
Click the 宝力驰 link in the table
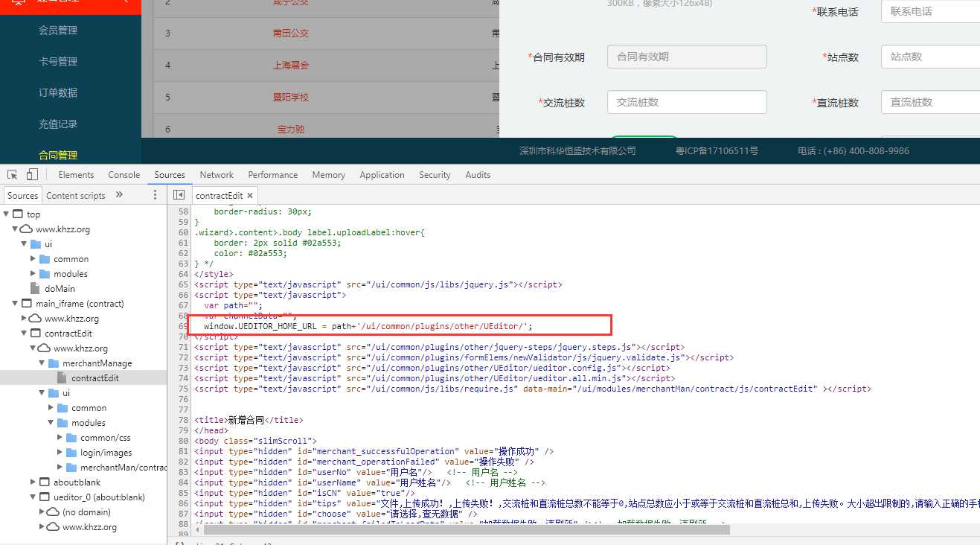click(290, 130)
